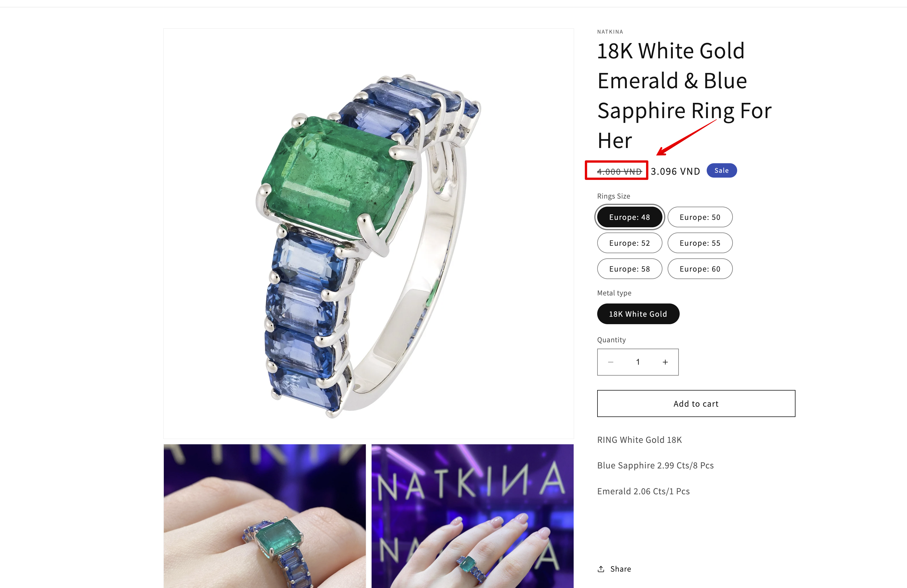Choose the Europe: 52 ring size
This screenshot has width=907, height=588.
[x=630, y=243]
